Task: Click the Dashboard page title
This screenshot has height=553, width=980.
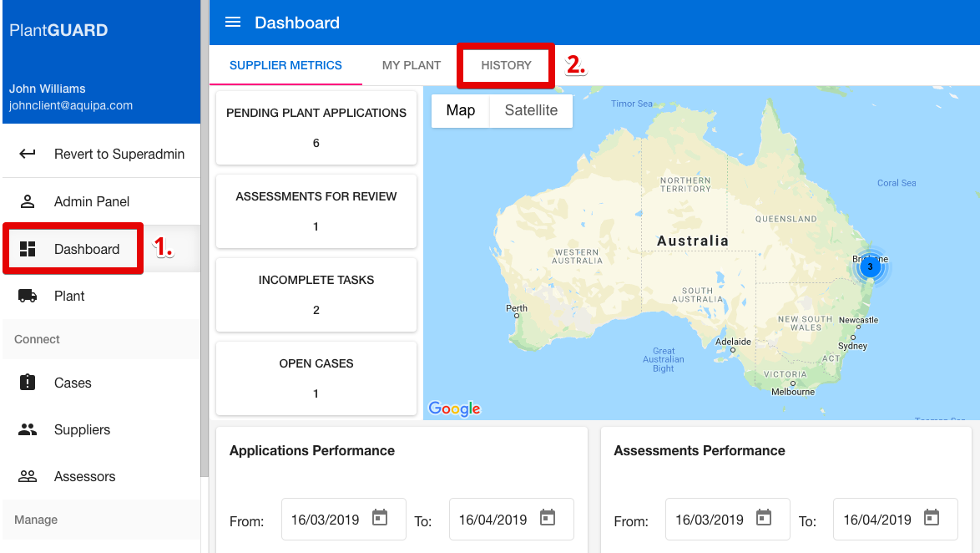Action: (297, 23)
